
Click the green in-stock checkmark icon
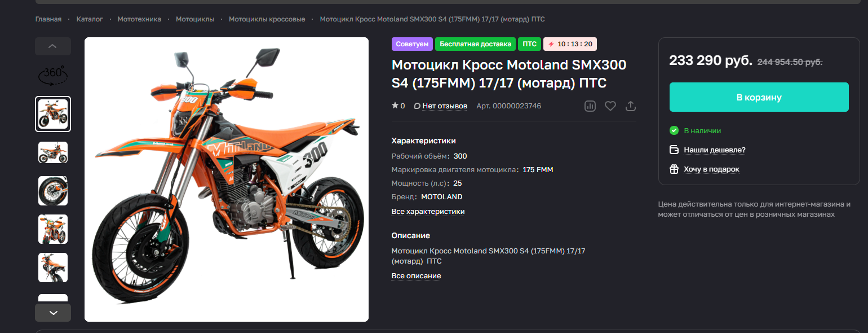pos(674,130)
